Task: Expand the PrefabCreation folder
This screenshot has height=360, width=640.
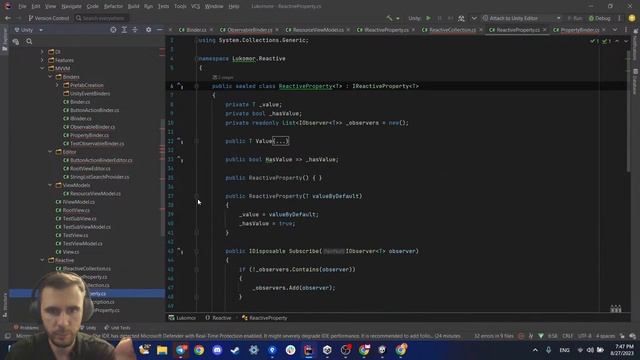Action: [58, 85]
